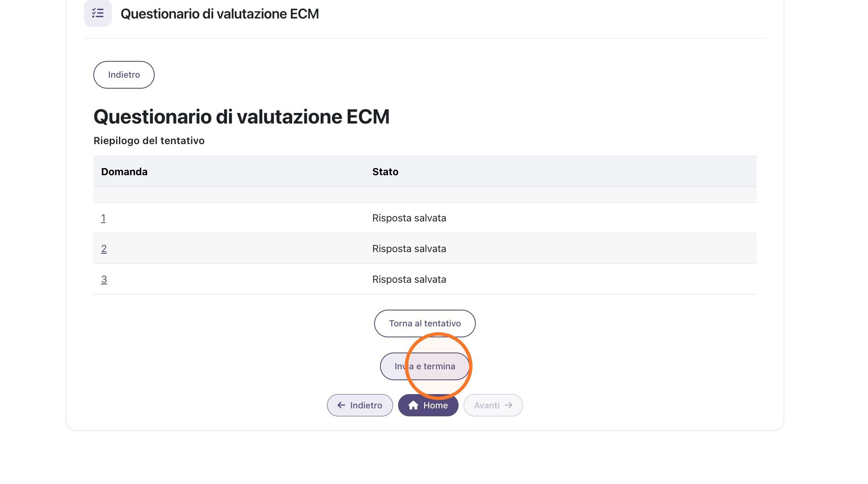This screenshot has width=868, height=484.
Task: Click the quiz checklist icon in header
Action: [98, 13]
